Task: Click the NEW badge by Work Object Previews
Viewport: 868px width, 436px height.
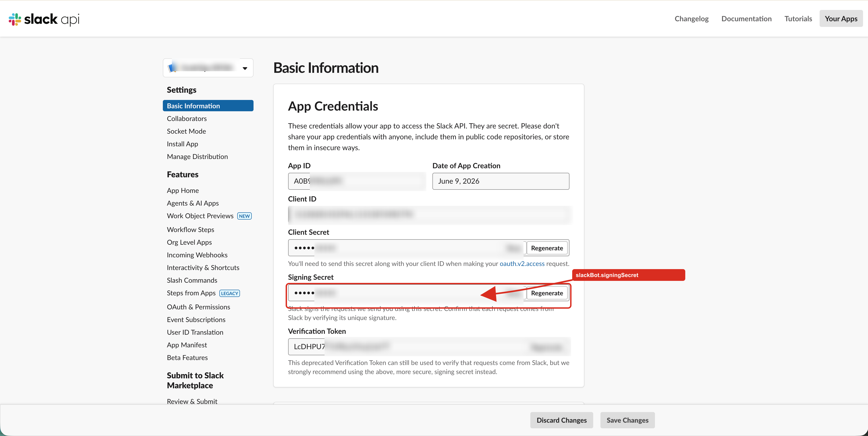Action: (x=244, y=216)
